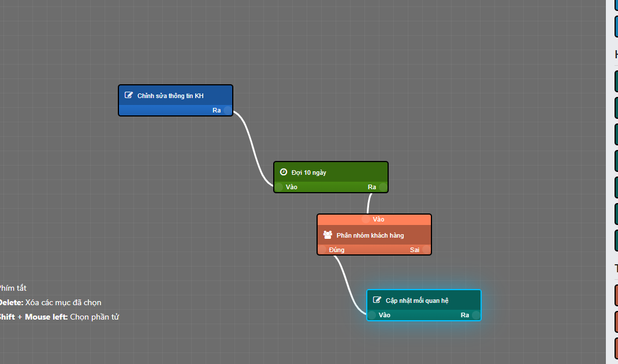Click the blue block at top of right sidebar
This screenshot has height=364, width=618.
(616, 27)
